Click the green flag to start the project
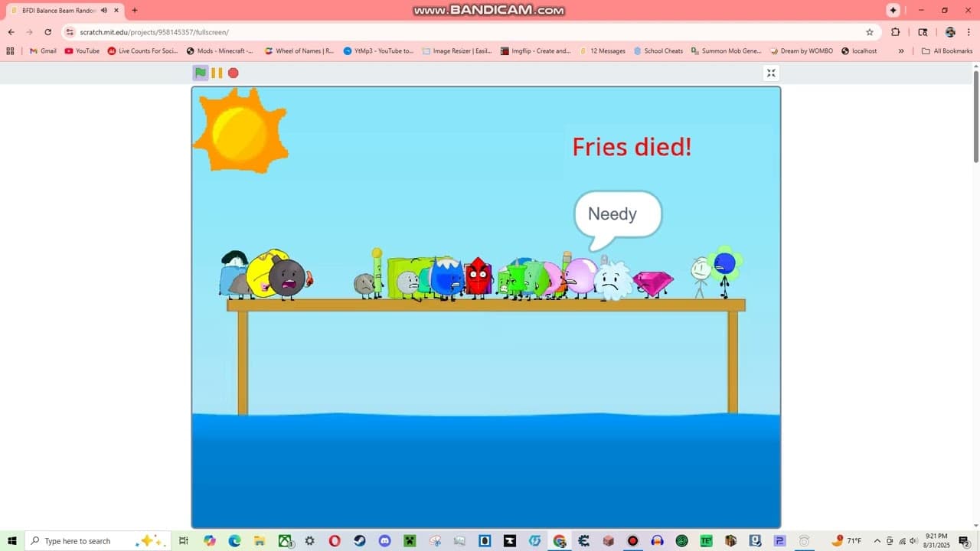The width and height of the screenshot is (980, 551). pos(200,73)
